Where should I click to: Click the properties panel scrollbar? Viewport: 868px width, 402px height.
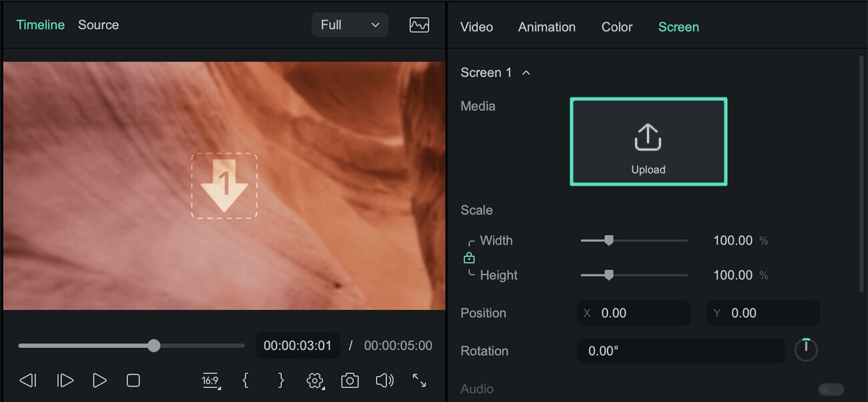click(861, 174)
